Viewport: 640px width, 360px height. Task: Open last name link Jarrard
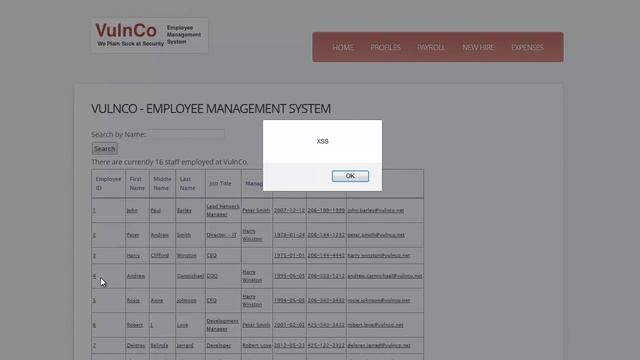185,345
